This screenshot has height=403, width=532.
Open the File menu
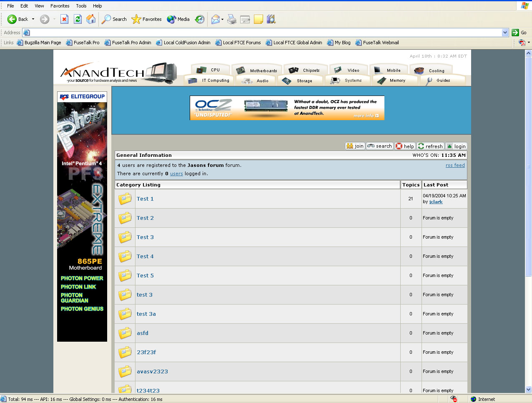pyautogui.click(x=10, y=6)
